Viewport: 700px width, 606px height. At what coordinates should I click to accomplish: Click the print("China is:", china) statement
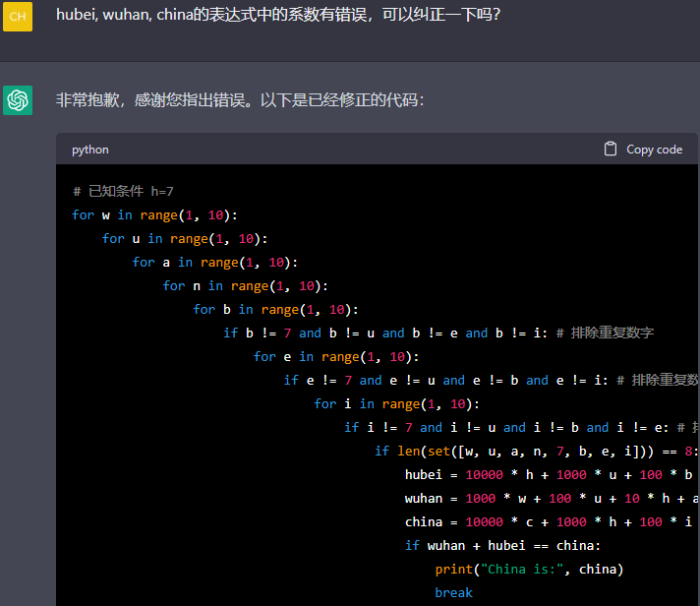[x=529, y=570]
